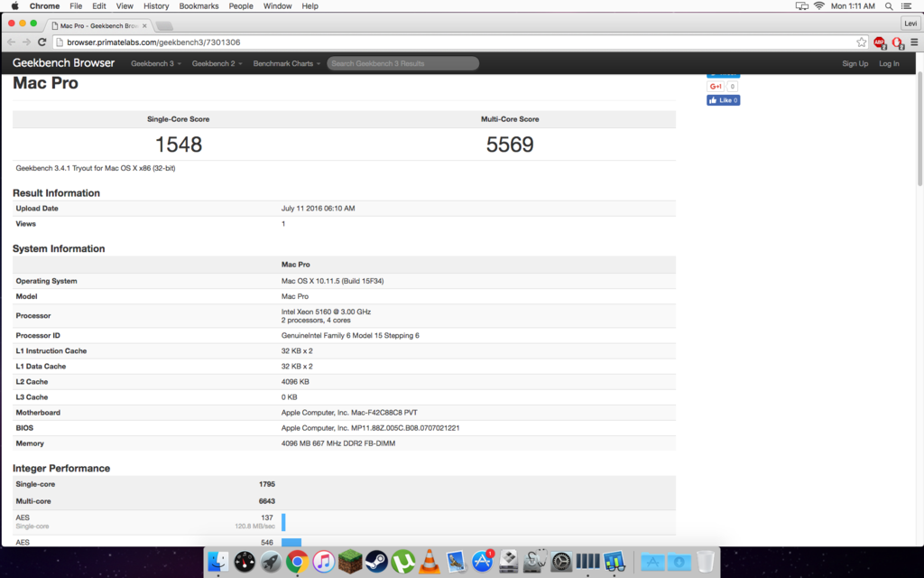The image size is (924, 578).
Task: Click the display mirroring menu bar icon
Action: (802, 6)
